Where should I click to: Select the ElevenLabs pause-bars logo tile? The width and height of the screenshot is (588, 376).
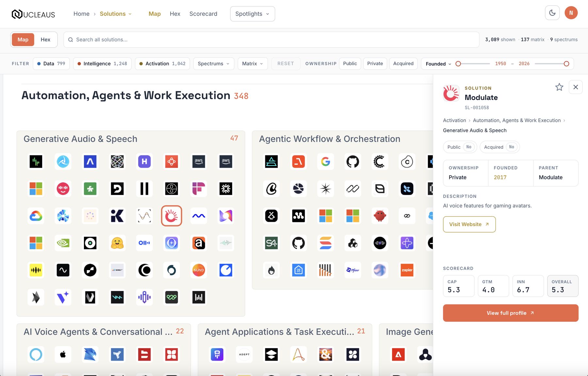[144, 188]
